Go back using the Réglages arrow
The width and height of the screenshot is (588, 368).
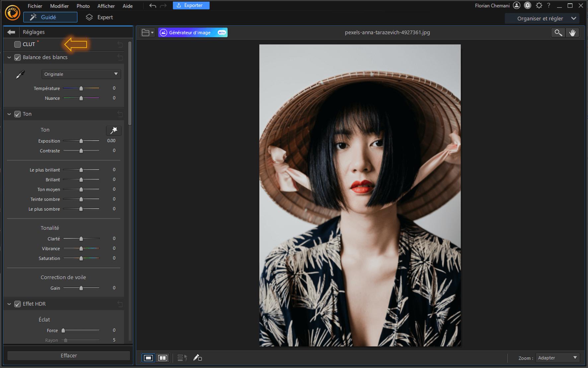click(x=11, y=32)
